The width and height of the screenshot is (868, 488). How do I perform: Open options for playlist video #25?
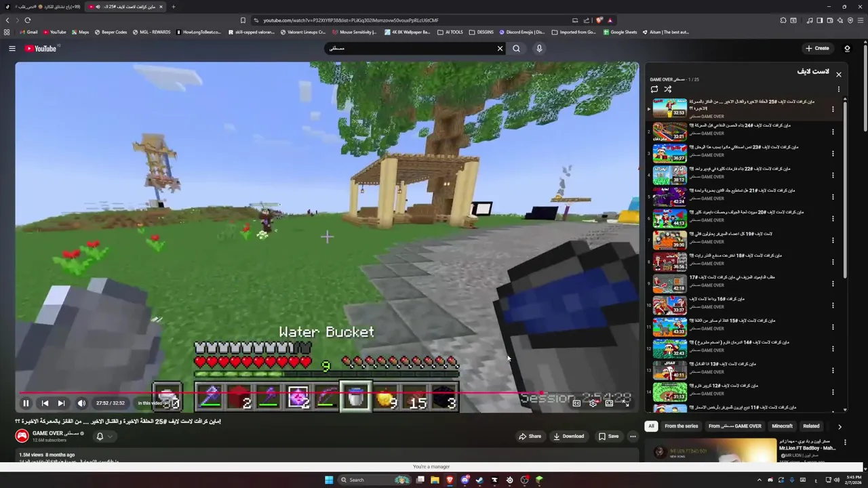click(x=833, y=109)
